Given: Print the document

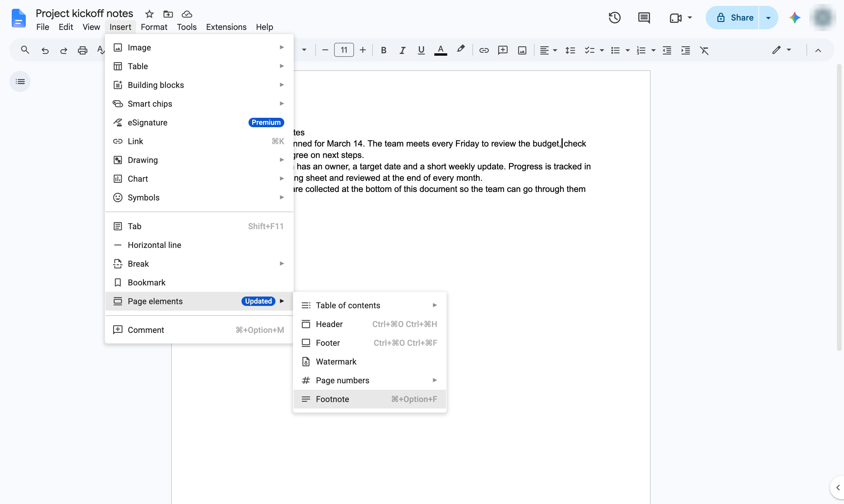Looking at the screenshot, I should point(83,51).
